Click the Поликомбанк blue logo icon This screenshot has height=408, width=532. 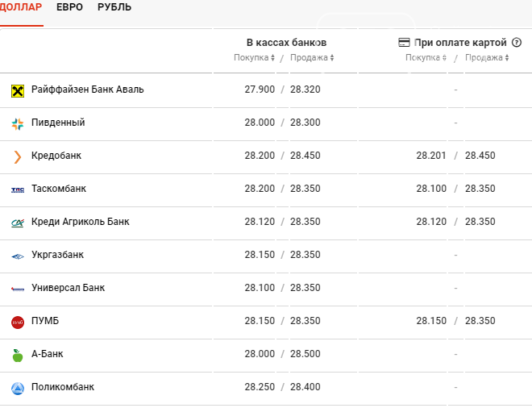click(x=18, y=388)
